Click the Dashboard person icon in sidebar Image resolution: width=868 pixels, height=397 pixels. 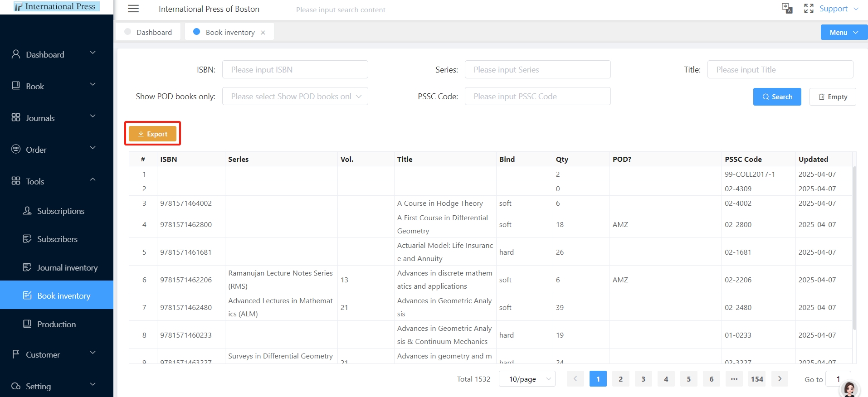coord(16,54)
